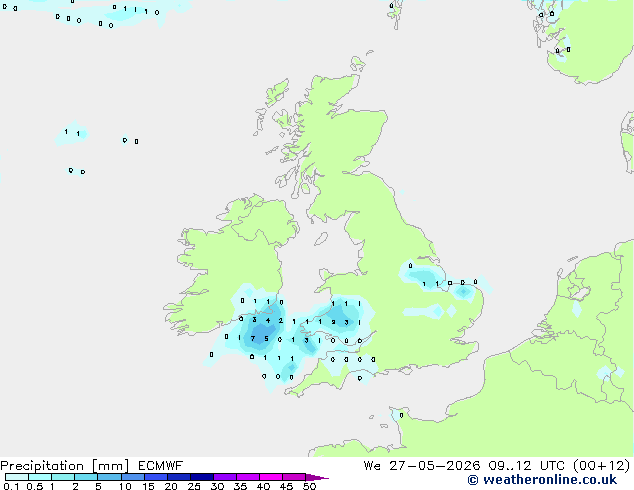Select the 40–45 mm magenta legend swatch
This screenshot has width=634, height=490.
click(271, 477)
